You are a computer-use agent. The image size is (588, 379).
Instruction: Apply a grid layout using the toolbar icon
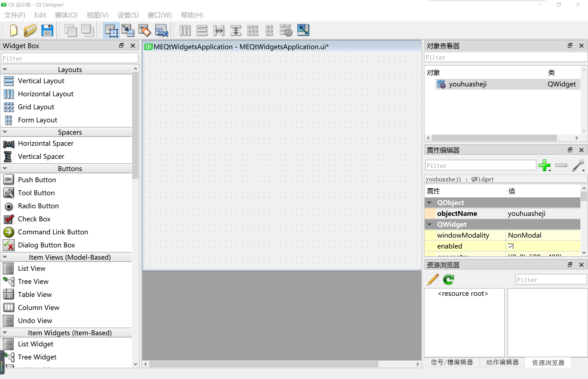(x=253, y=30)
